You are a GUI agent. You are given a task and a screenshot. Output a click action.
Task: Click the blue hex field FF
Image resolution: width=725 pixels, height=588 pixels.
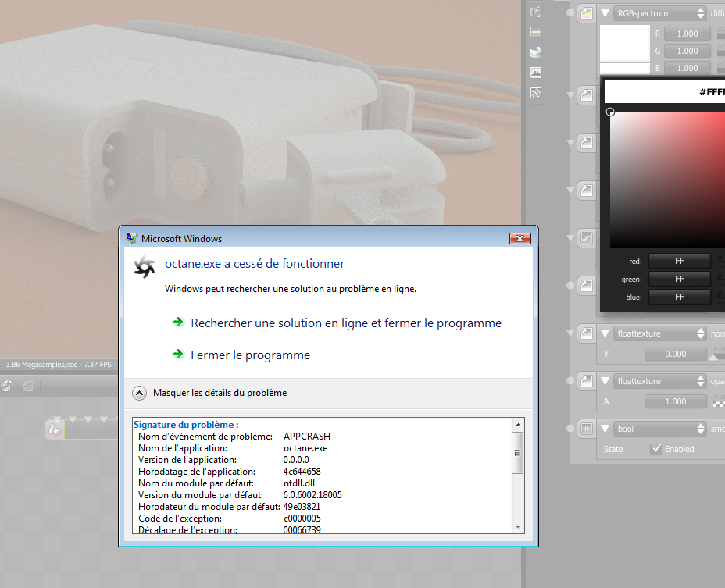tap(679, 297)
